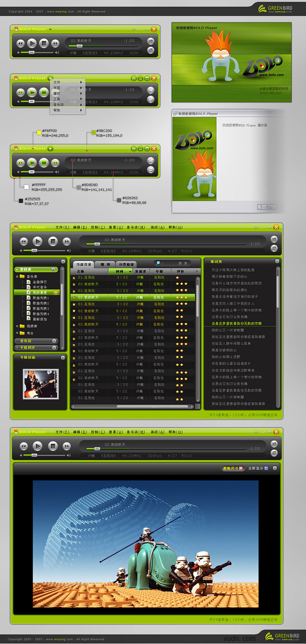The height and width of the screenshot is (644, 306).
Task: Mute sound in the video window
Action: [x=22, y=455]
